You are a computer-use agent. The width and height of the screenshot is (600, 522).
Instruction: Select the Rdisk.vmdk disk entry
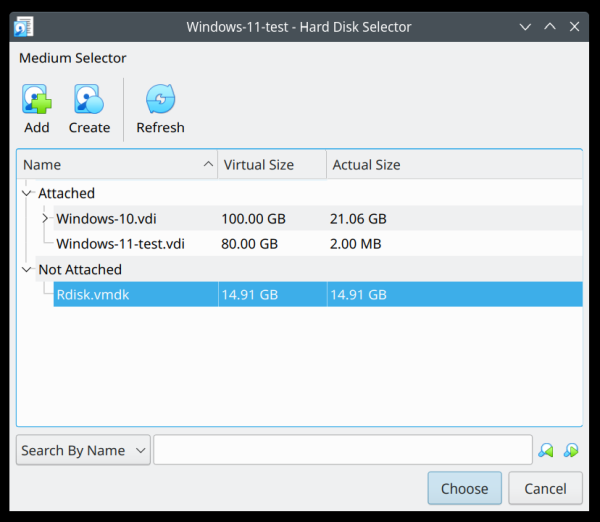coord(94,294)
